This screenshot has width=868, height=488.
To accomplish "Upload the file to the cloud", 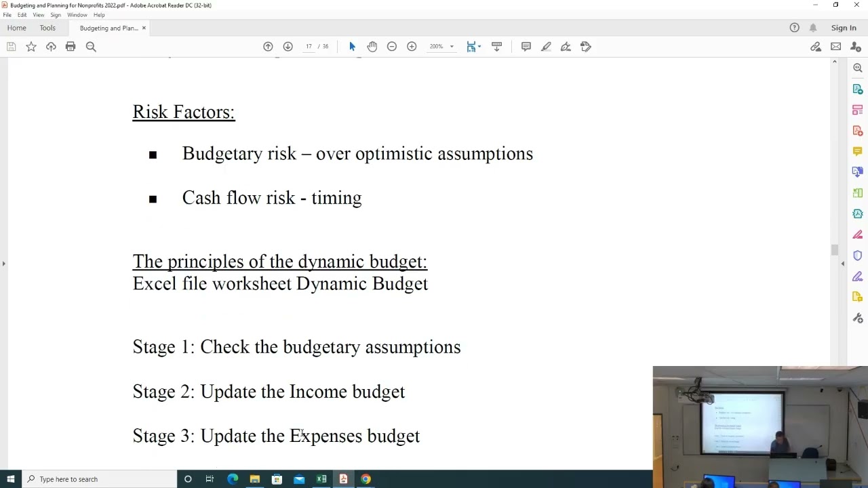I will point(51,47).
